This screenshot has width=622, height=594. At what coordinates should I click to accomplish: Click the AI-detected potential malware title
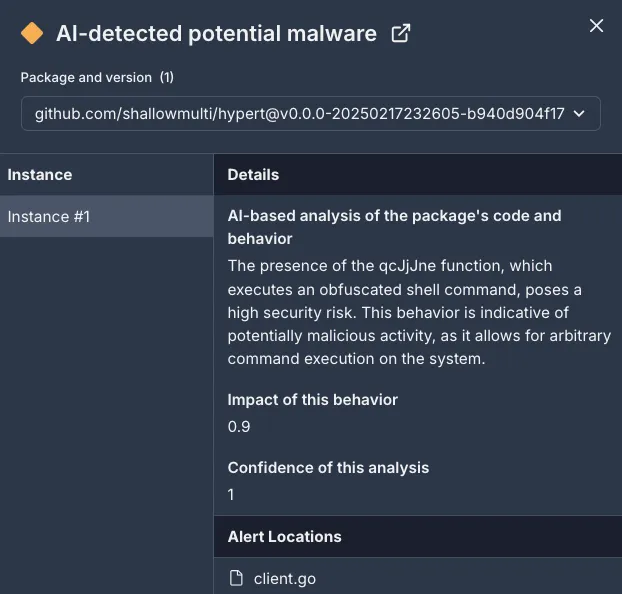coord(216,33)
